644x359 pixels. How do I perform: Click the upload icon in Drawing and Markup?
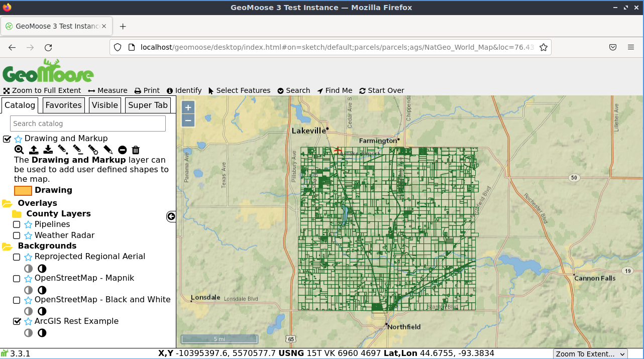[x=34, y=150]
